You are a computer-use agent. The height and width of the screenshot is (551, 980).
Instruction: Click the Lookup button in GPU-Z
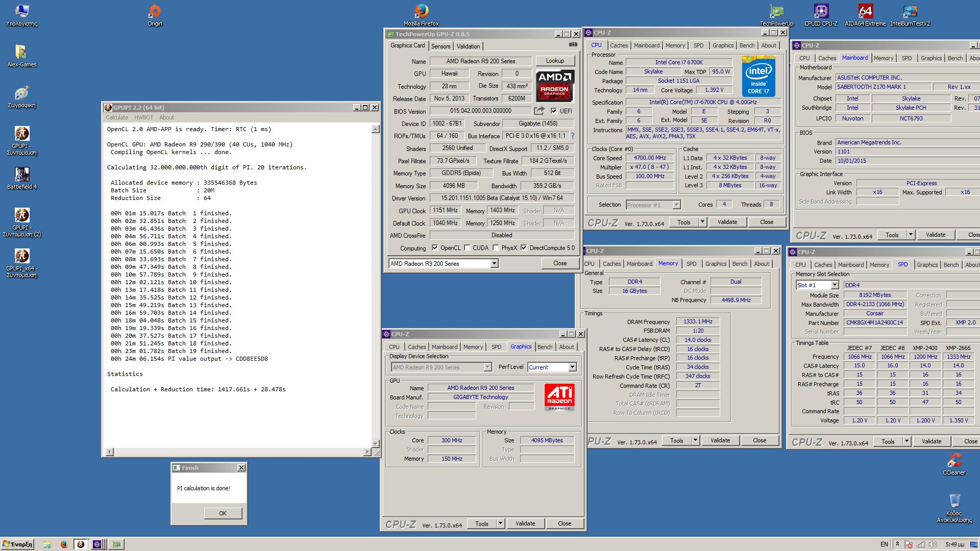pyautogui.click(x=555, y=61)
